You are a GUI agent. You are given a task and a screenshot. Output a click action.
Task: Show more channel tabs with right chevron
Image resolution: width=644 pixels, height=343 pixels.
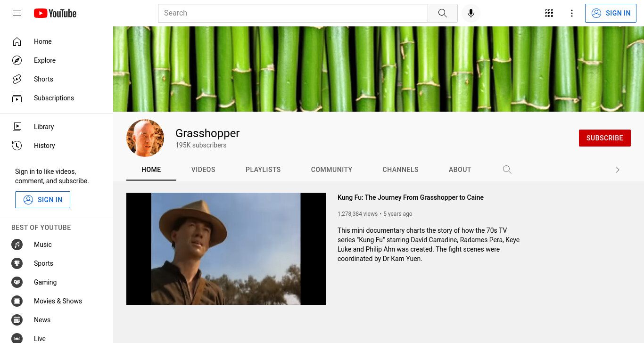pos(618,170)
